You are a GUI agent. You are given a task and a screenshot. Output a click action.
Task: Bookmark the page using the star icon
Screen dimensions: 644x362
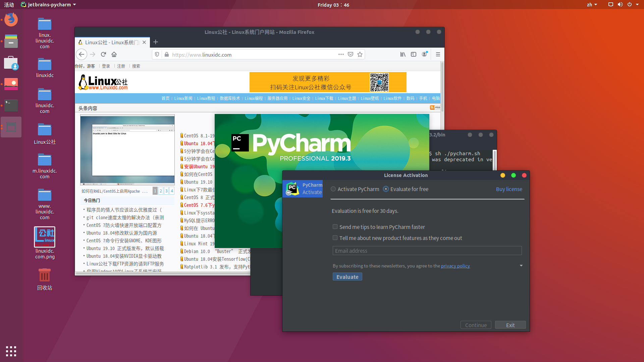pyautogui.click(x=360, y=54)
